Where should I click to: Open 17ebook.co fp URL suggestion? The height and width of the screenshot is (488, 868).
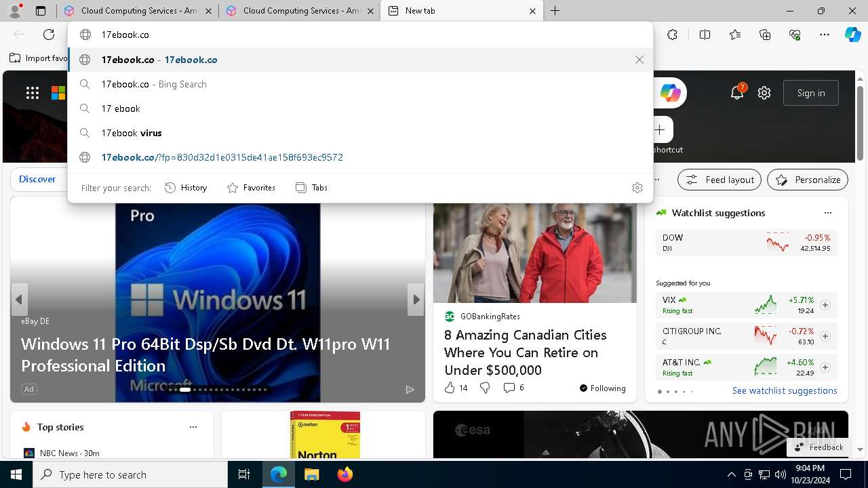361,157
